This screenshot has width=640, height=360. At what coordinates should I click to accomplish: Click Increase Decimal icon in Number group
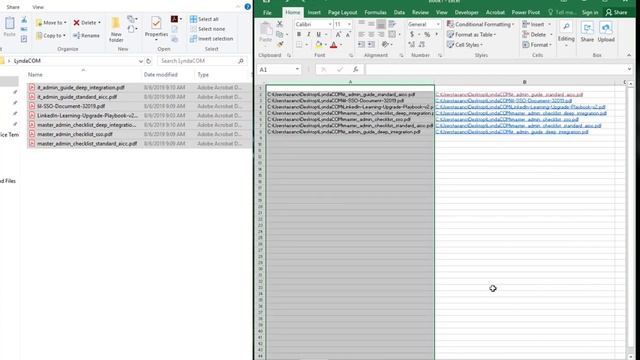point(412,44)
